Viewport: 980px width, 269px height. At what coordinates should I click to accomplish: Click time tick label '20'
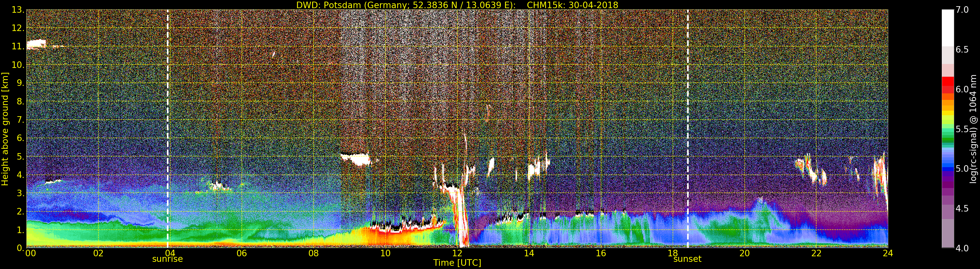coord(744,253)
